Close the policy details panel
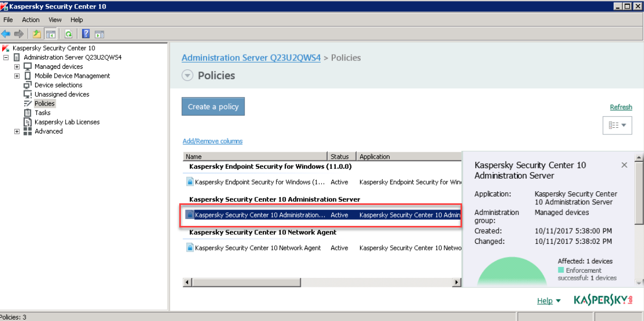 pos(624,165)
